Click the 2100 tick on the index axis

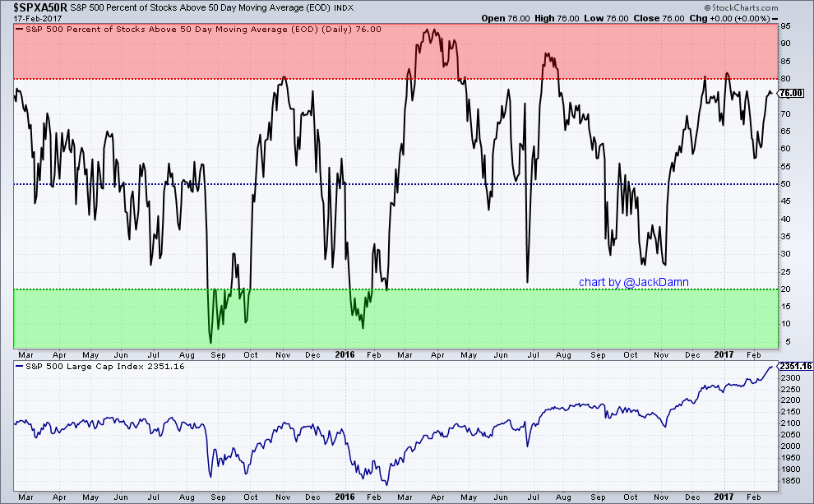pos(789,423)
